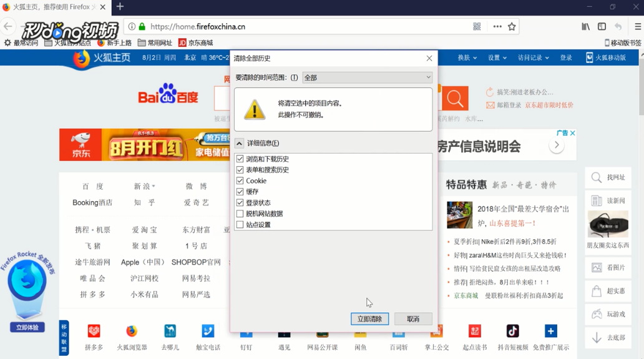Collapse the 详细信息 details section
This screenshot has width=644, height=359.
[x=239, y=144]
